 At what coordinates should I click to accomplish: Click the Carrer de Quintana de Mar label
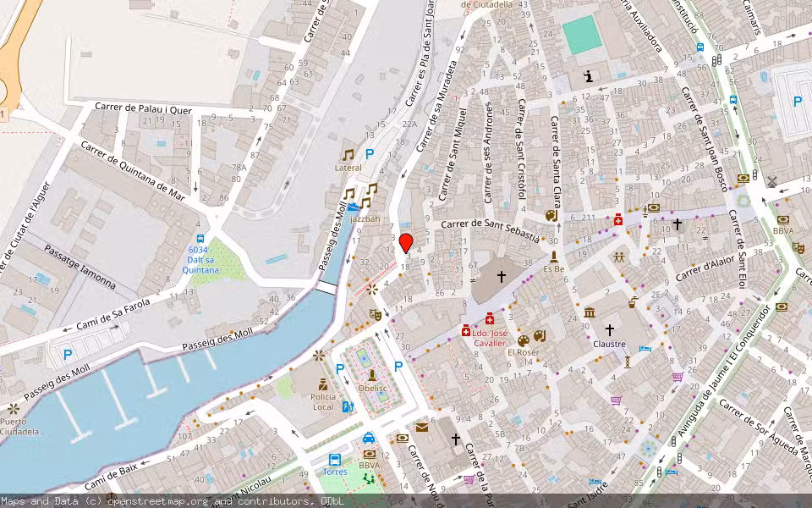pyautogui.click(x=133, y=171)
